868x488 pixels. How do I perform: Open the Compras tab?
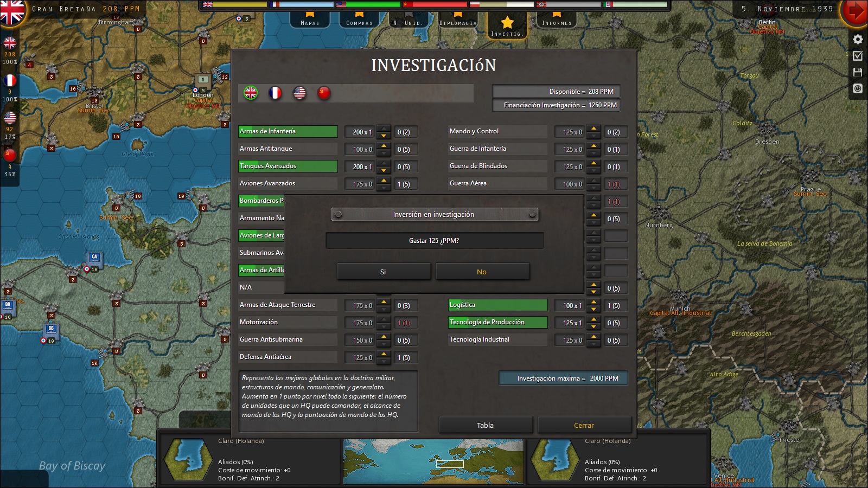[359, 20]
